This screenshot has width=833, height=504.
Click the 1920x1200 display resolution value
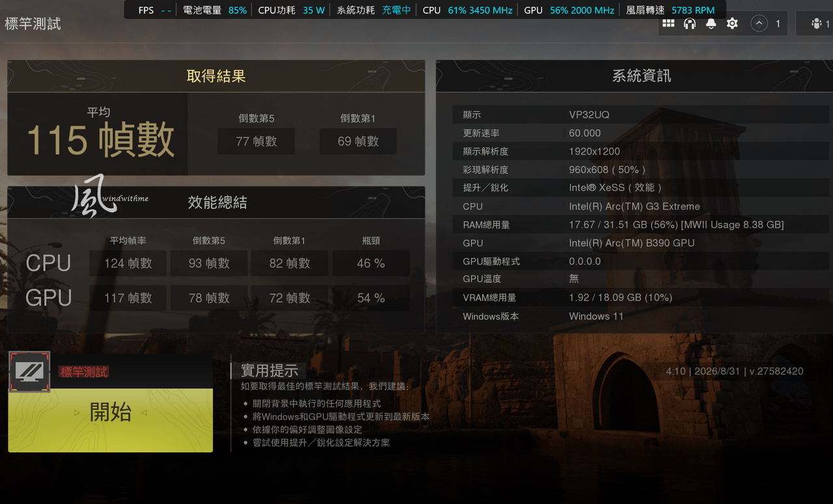[595, 151]
